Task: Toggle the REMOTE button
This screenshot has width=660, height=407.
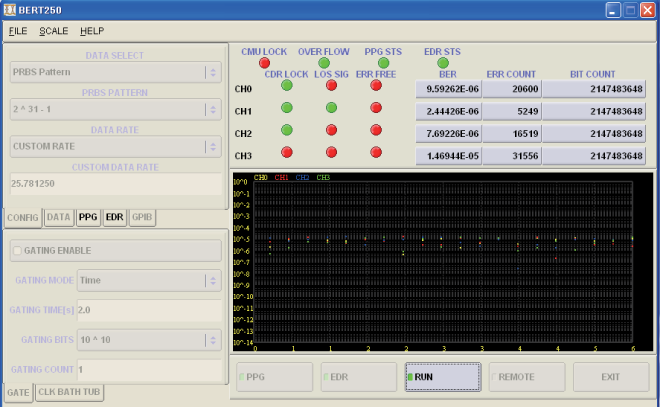Action: click(x=527, y=377)
